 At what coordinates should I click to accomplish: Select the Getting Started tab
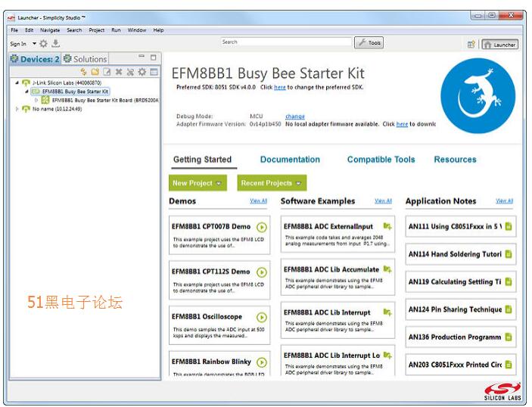coord(203,160)
